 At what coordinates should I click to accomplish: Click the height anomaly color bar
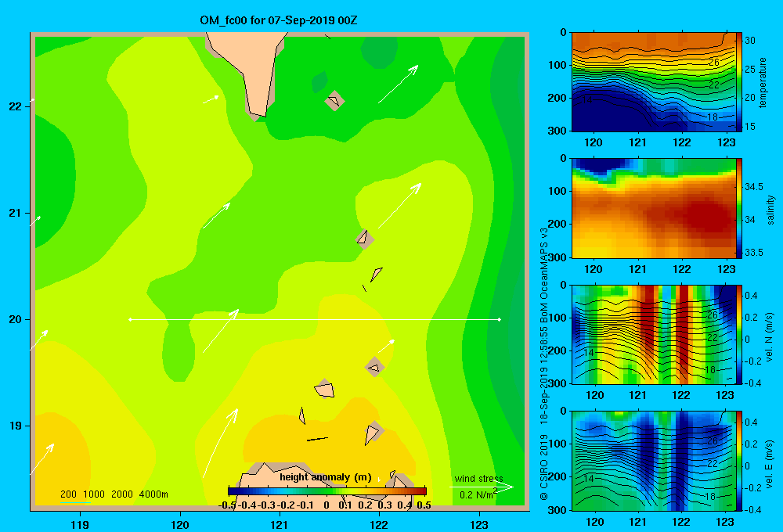[327, 491]
